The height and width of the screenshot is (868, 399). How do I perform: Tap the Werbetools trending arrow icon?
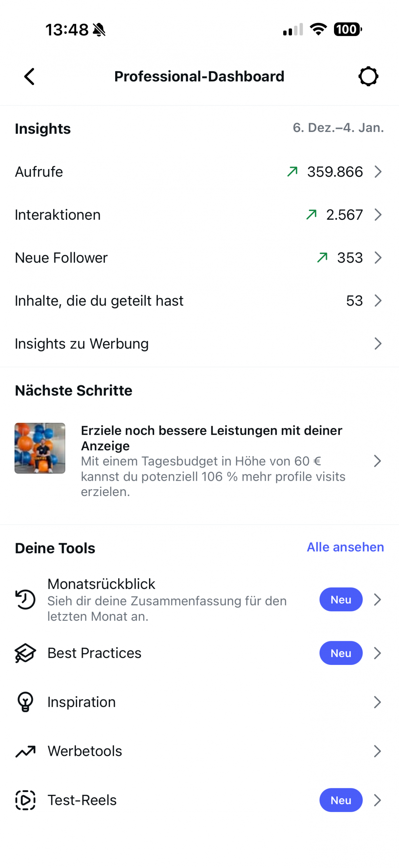pos(25,751)
